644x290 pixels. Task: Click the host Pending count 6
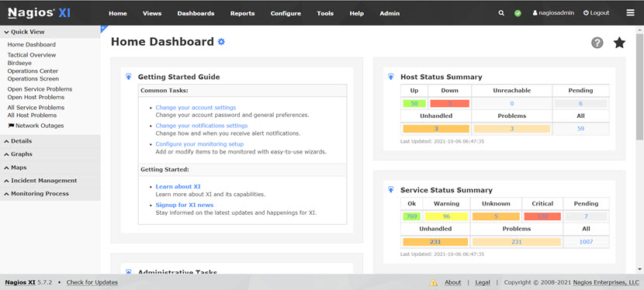click(x=580, y=103)
